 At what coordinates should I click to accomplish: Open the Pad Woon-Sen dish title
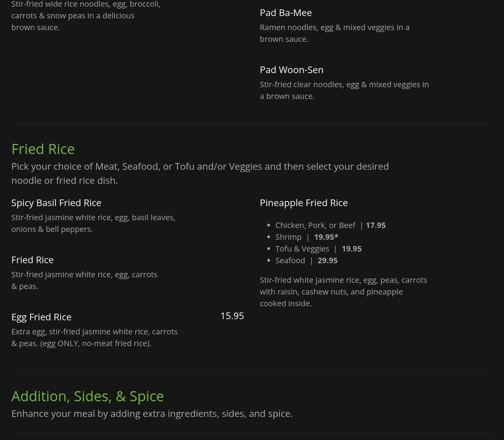(x=291, y=70)
